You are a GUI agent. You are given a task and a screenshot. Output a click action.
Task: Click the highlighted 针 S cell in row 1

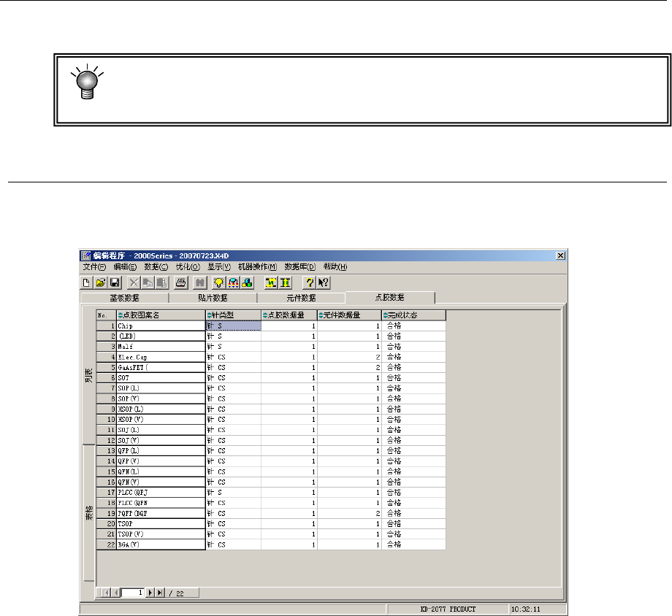[x=234, y=326]
